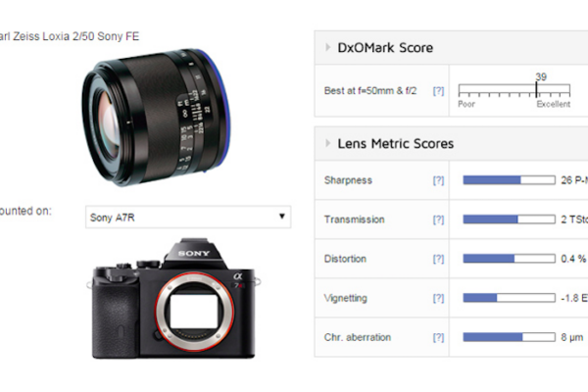The height and width of the screenshot is (392, 588).
Task: Click the Transmission score bar
Action: point(510,220)
